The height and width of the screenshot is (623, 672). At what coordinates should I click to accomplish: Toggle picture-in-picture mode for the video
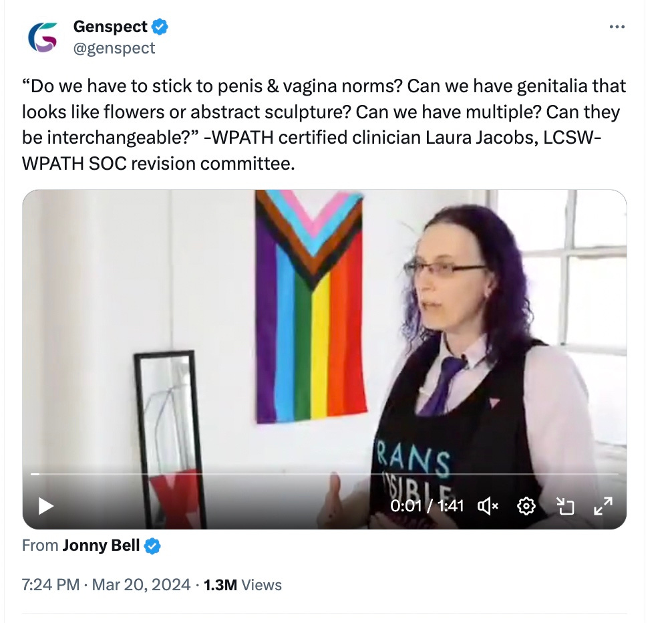[x=564, y=507]
